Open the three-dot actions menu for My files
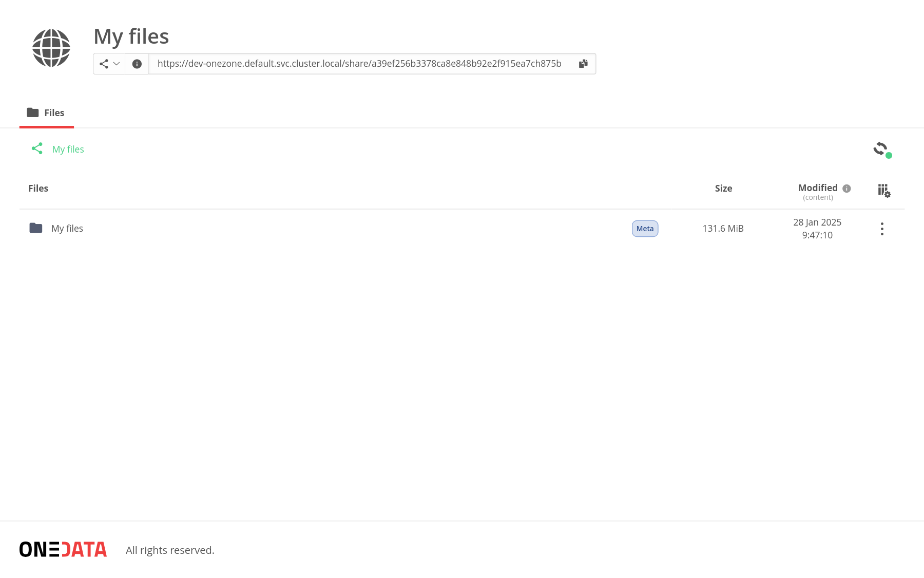The image size is (924, 578). pos(882,229)
